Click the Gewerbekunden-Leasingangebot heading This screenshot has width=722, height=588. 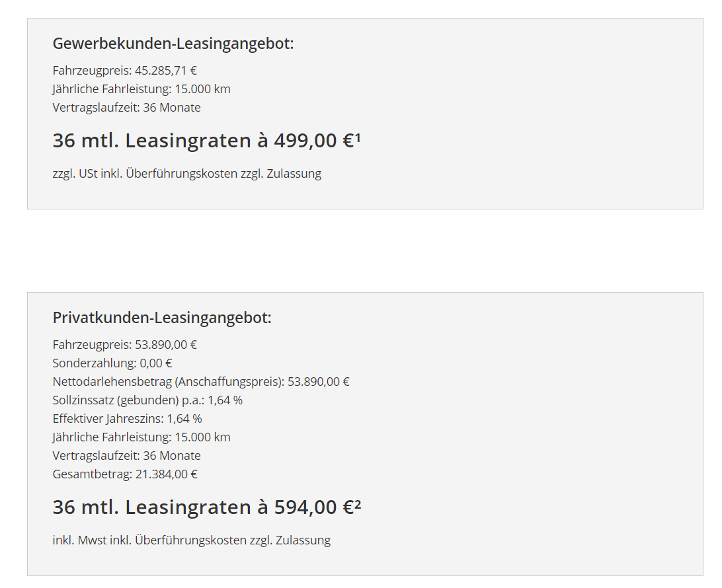pos(173,43)
